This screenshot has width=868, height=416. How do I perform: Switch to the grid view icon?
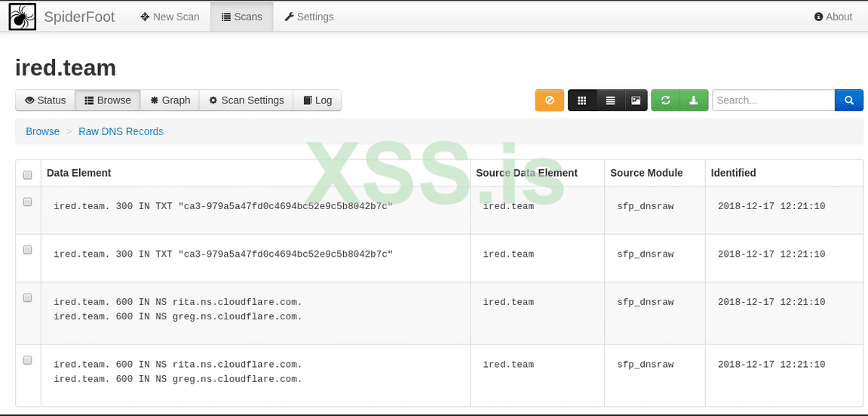click(x=582, y=100)
